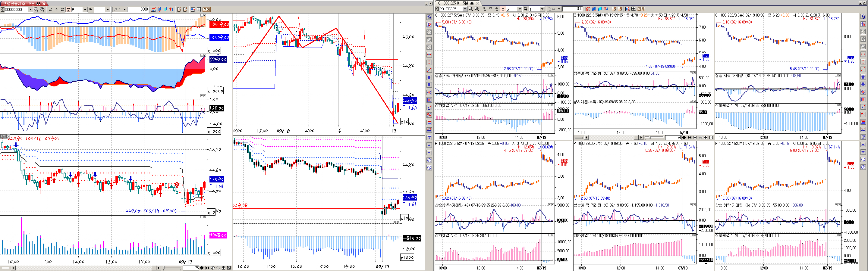Click the red circle marker tool in the left chart sidebar
Viewport: 868px width, 271px height.
(x=429, y=92)
